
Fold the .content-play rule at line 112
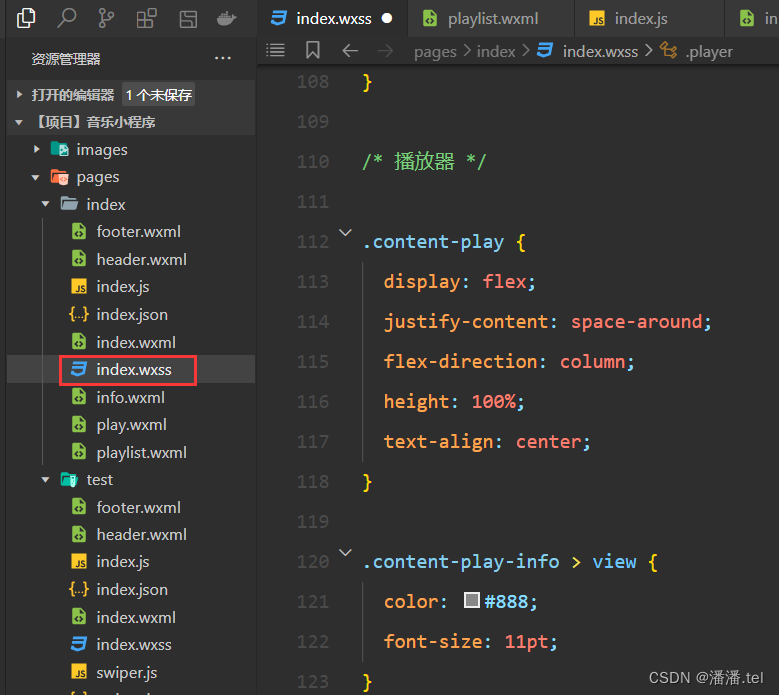point(345,232)
